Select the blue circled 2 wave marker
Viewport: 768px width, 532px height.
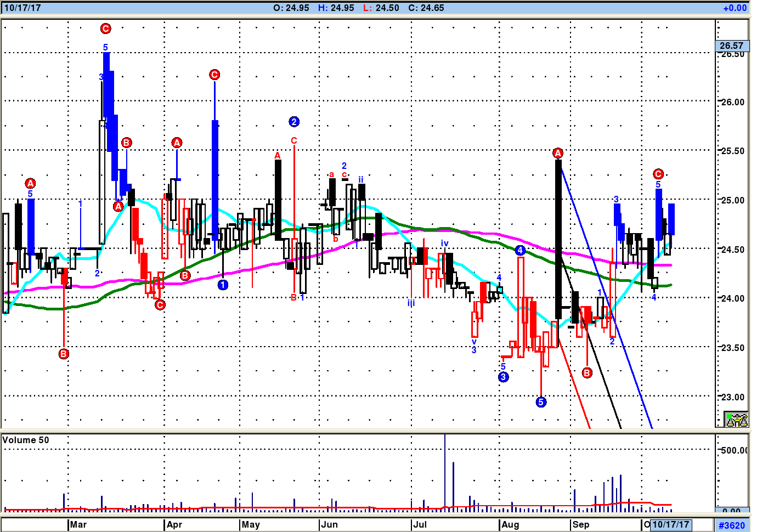[294, 122]
